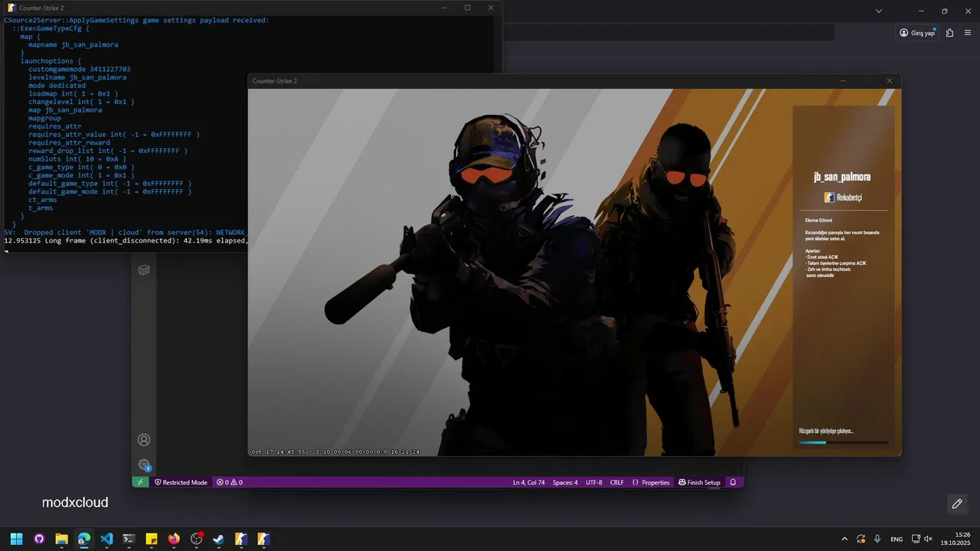Change indentation via Spaces: 4

[x=565, y=482]
